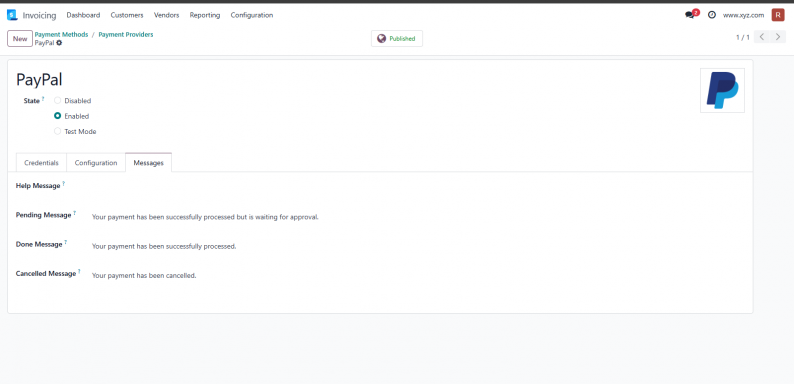
Task: Toggle the Published status button
Action: click(396, 39)
